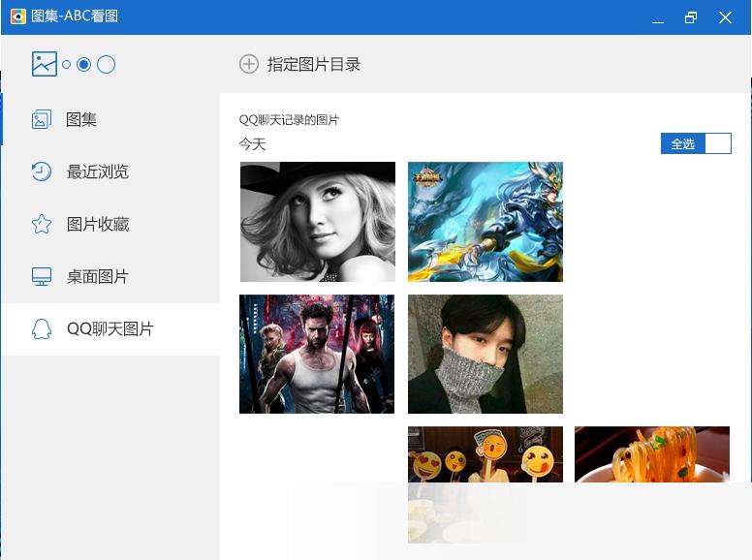Click the picture thumbnail size icon
752x560 pixels.
click(x=45, y=64)
